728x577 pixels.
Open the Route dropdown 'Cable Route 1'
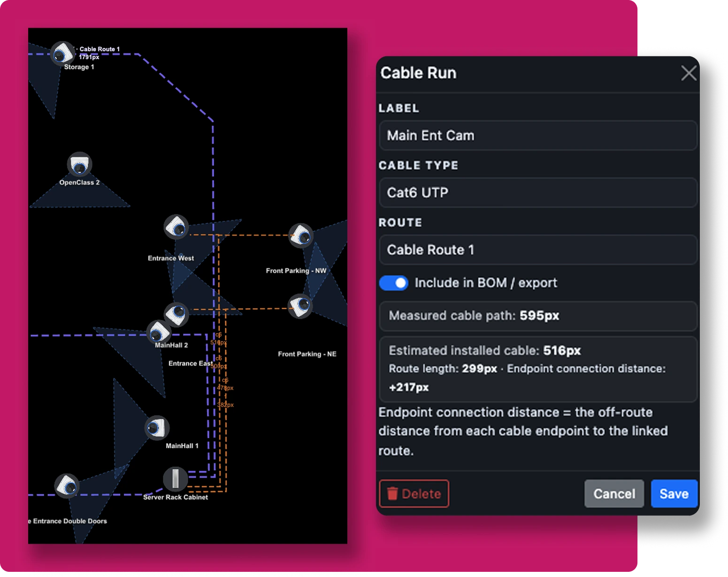click(x=538, y=250)
